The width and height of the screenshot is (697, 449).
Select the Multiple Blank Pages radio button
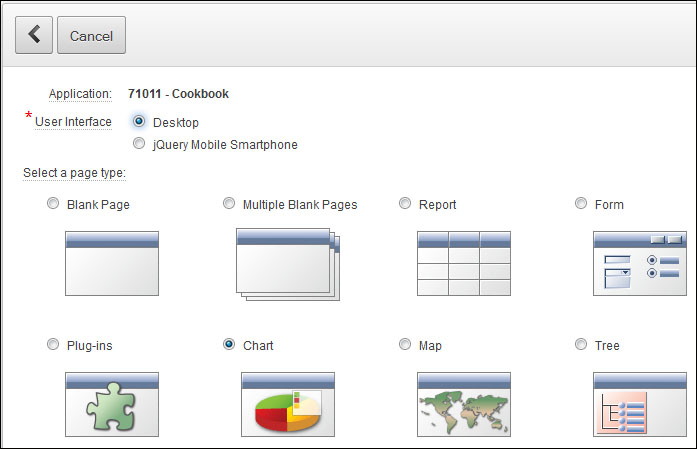[x=229, y=203]
